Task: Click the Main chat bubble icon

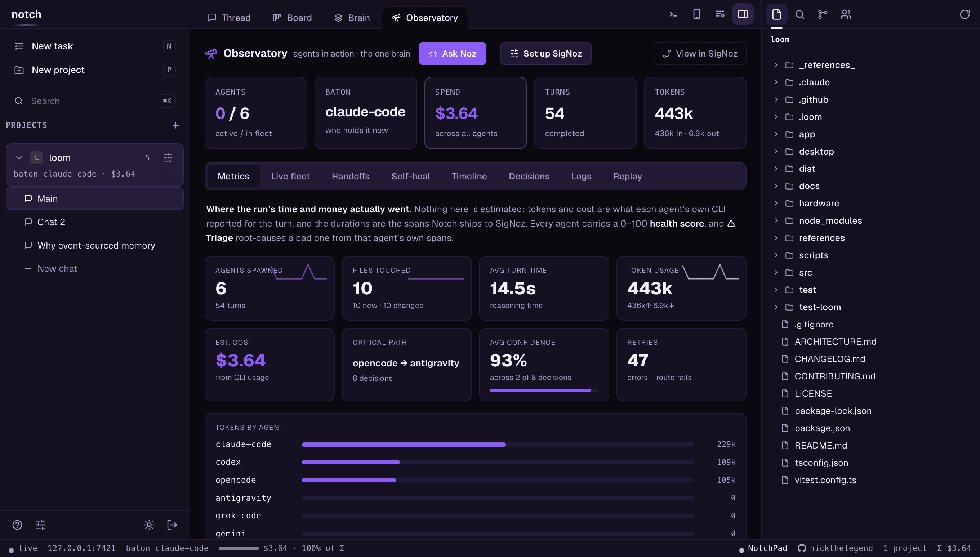Action: coord(28,199)
